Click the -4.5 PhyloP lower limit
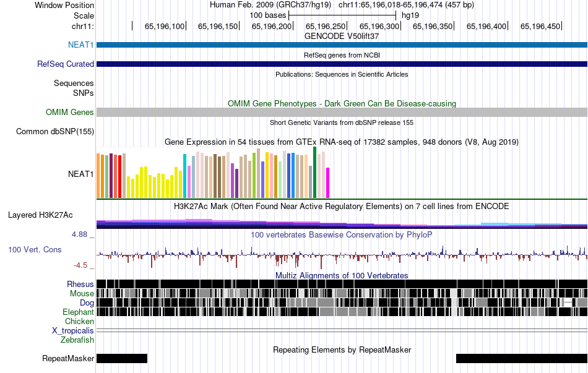The image size is (588, 373). [x=80, y=265]
